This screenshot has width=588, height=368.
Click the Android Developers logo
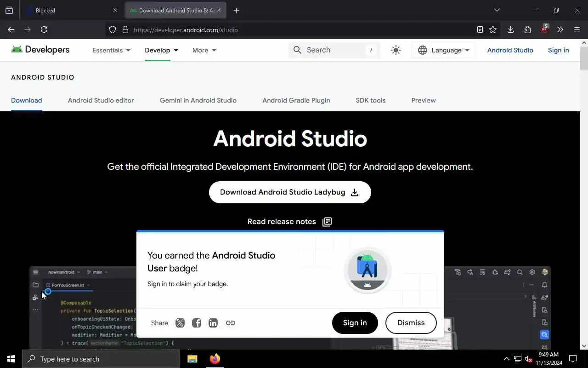pos(40,50)
